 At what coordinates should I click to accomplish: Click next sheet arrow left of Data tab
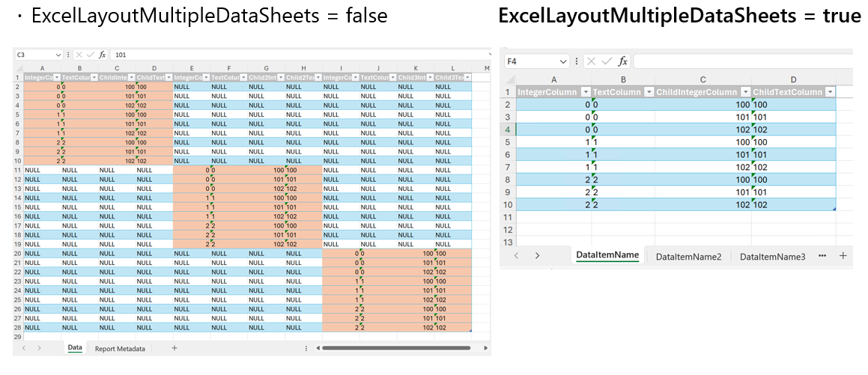click(x=39, y=348)
